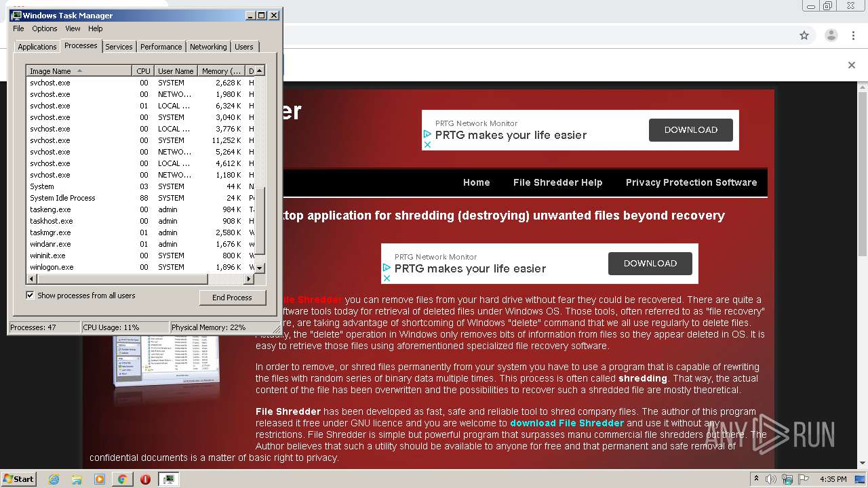Switch to the Applications tab
The image size is (868, 488).
[x=37, y=47]
